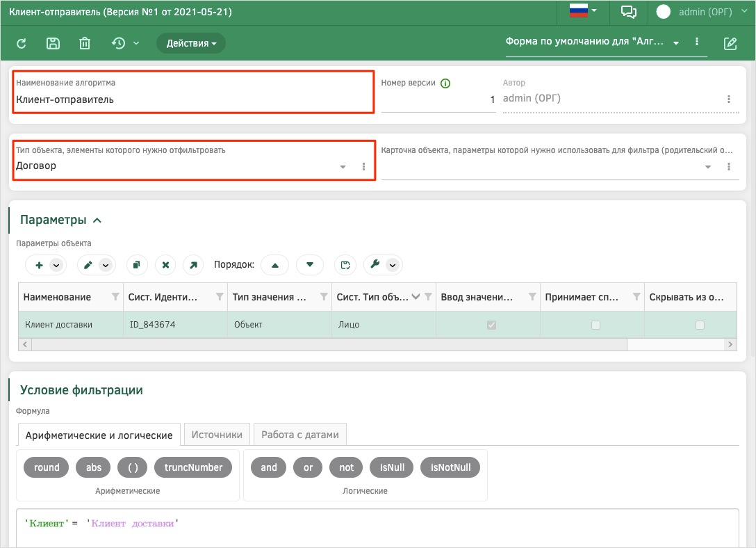Switch to Арифметические и логические tab
This screenshot has height=548, width=756.
click(99, 435)
